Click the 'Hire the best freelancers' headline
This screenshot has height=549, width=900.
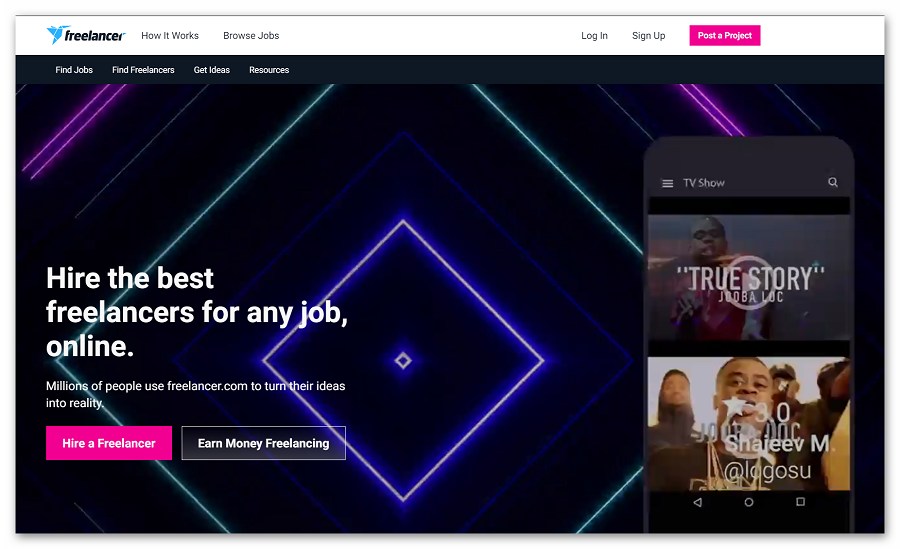point(197,312)
